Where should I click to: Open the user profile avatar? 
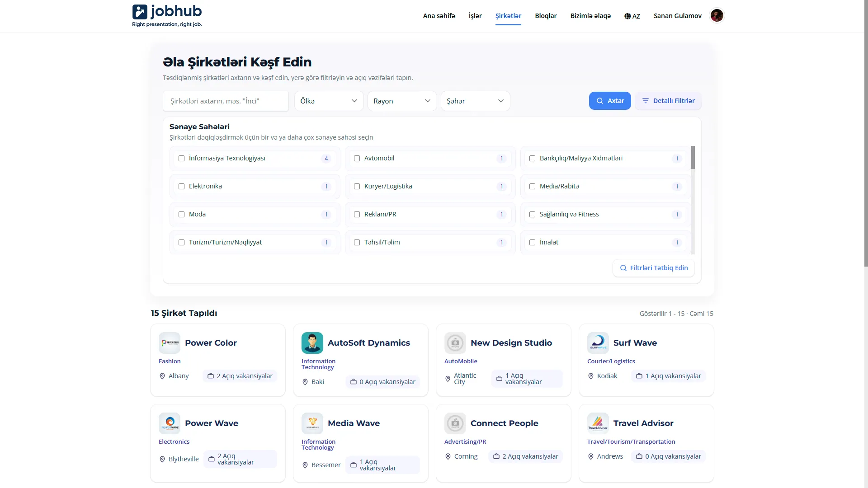click(x=717, y=16)
